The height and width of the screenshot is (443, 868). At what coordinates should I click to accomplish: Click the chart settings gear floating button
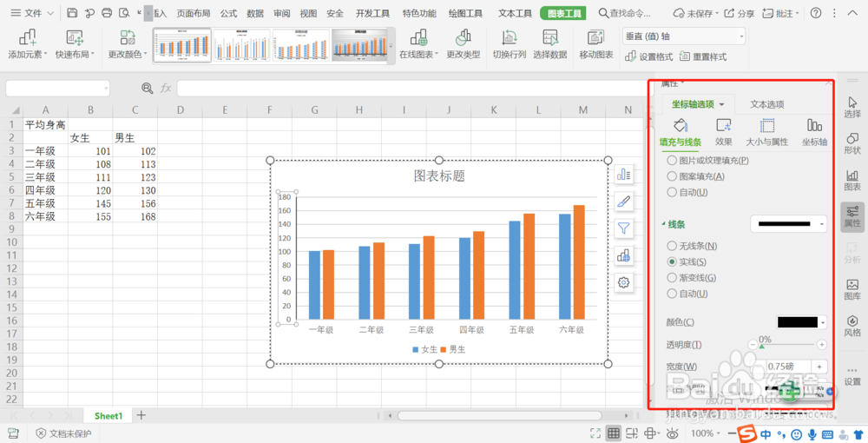624,282
